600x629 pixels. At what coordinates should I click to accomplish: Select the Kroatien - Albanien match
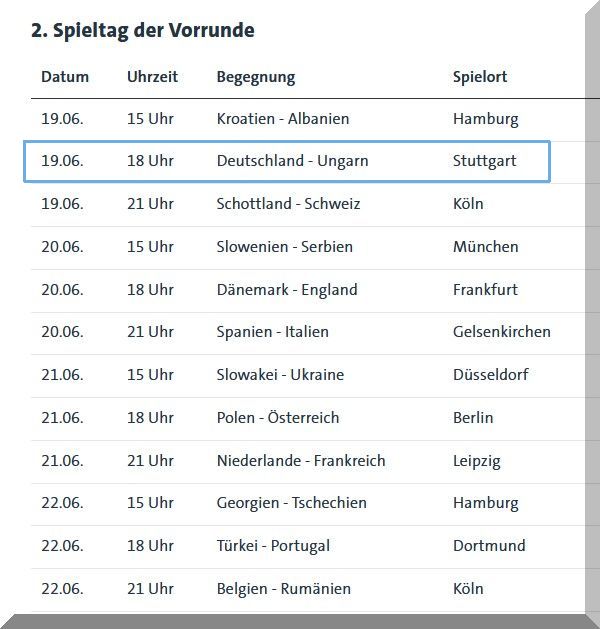coord(283,119)
